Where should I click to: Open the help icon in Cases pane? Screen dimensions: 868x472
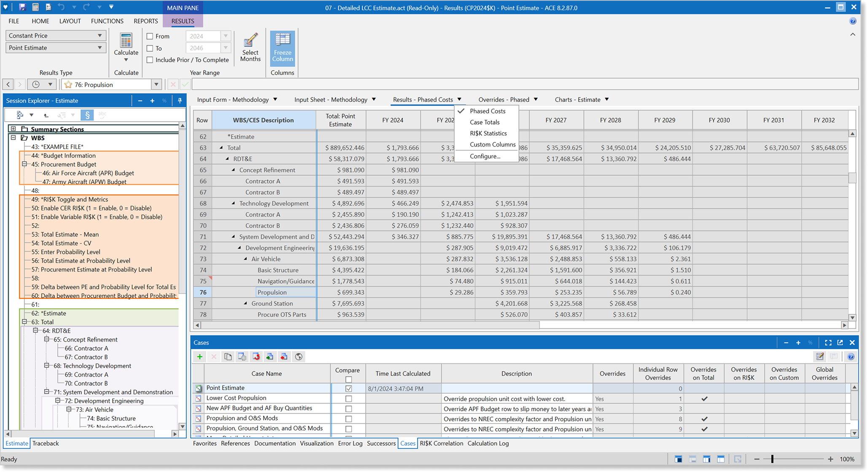coord(851,357)
